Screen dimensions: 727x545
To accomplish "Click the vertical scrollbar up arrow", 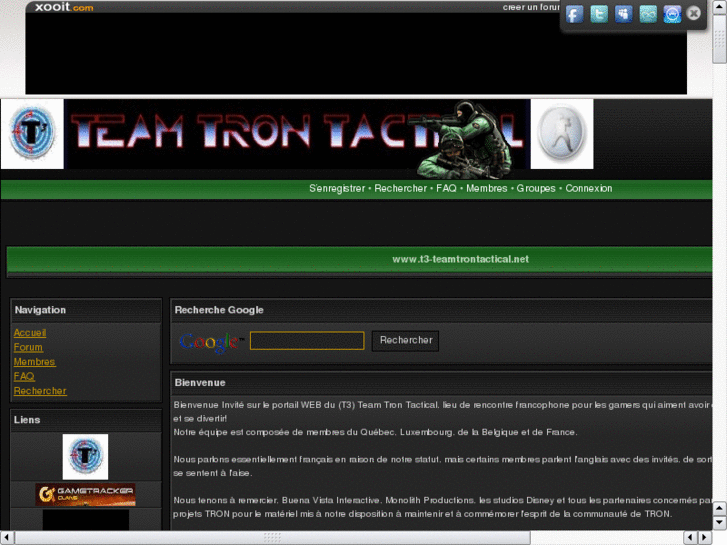I will (x=720, y=7).
